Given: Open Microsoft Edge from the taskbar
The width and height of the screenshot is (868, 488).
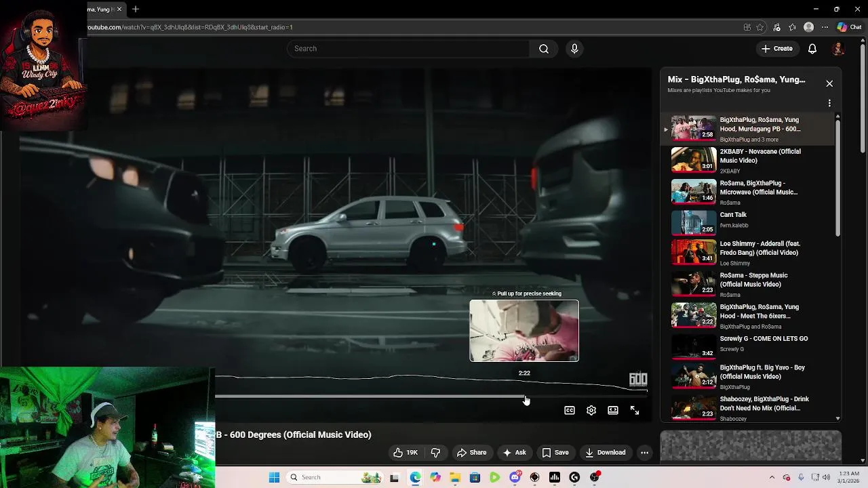Looking at the screenshot, I should coord(415,477).
